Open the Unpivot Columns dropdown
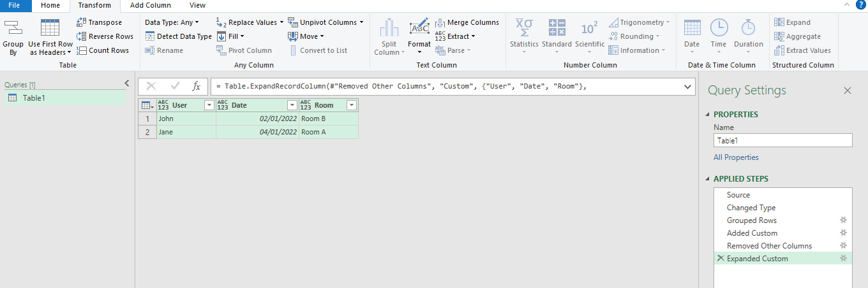Screen dimensions: 868x288 [x=325, y=22]
